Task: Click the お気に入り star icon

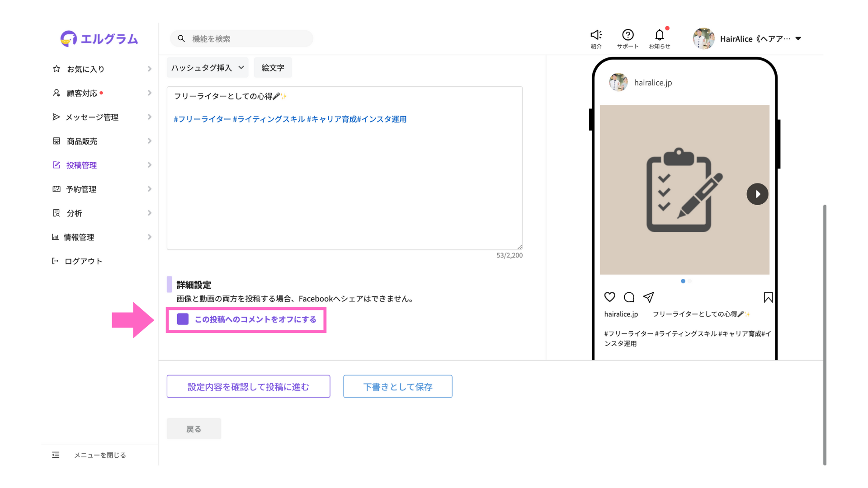Action: 57,69
